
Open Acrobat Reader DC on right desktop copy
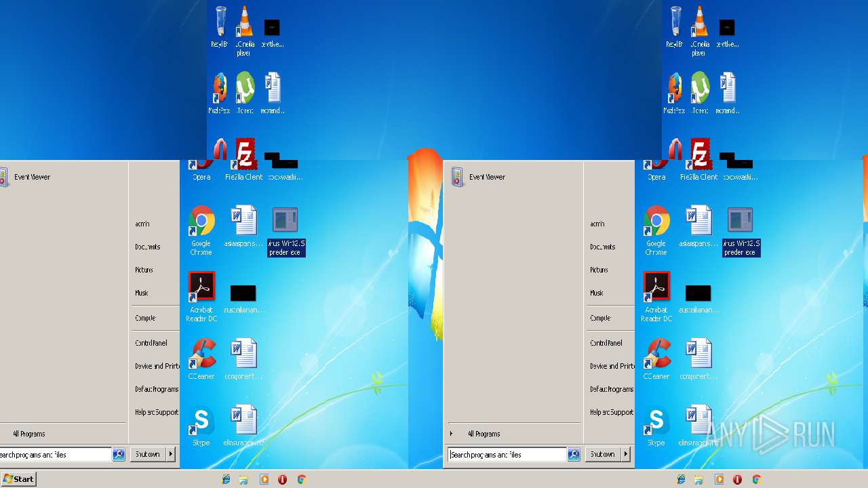[x=656, y=297]
